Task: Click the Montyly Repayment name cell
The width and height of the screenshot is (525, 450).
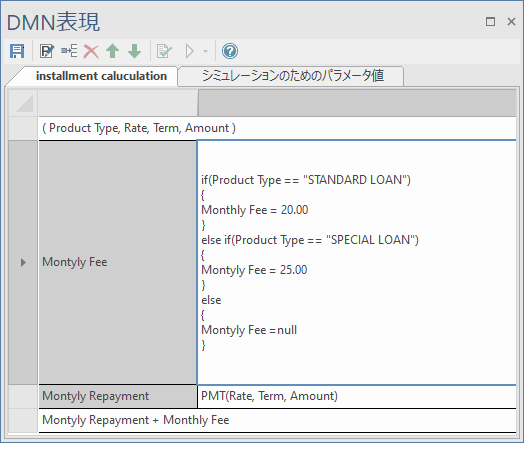Action: 118,396
